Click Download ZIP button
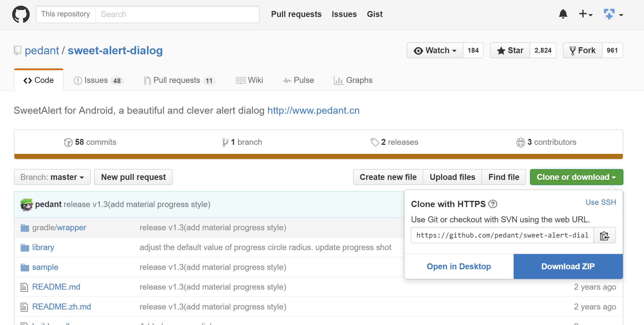 pos(568,266)
